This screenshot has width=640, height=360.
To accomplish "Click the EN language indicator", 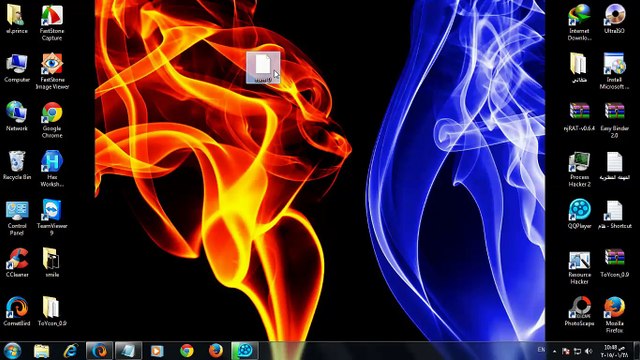I will (x=541, y=350).
